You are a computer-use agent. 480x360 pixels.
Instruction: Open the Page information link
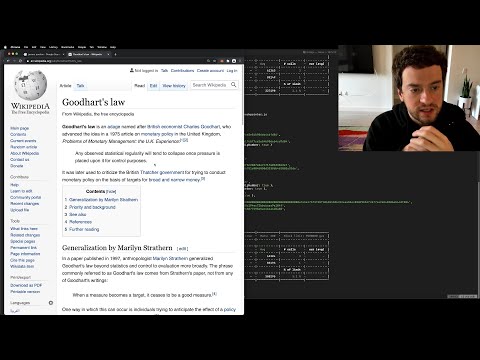[x=25, y=254]
